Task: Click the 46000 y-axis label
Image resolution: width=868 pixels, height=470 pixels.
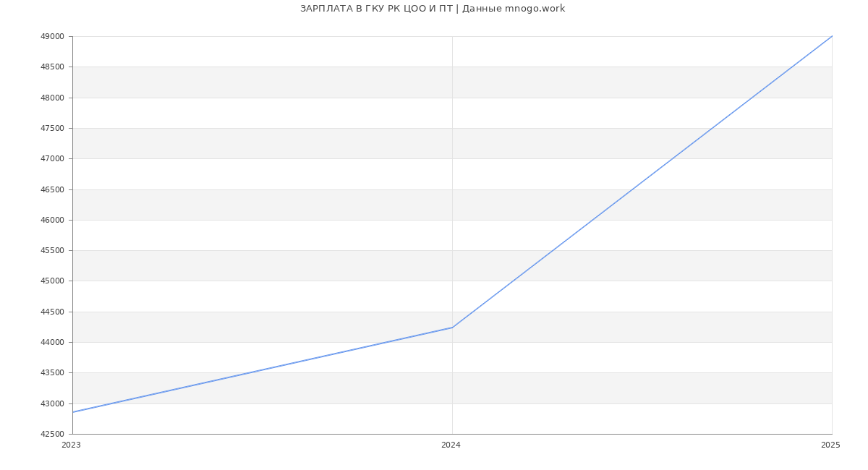Action: [53, 220]
